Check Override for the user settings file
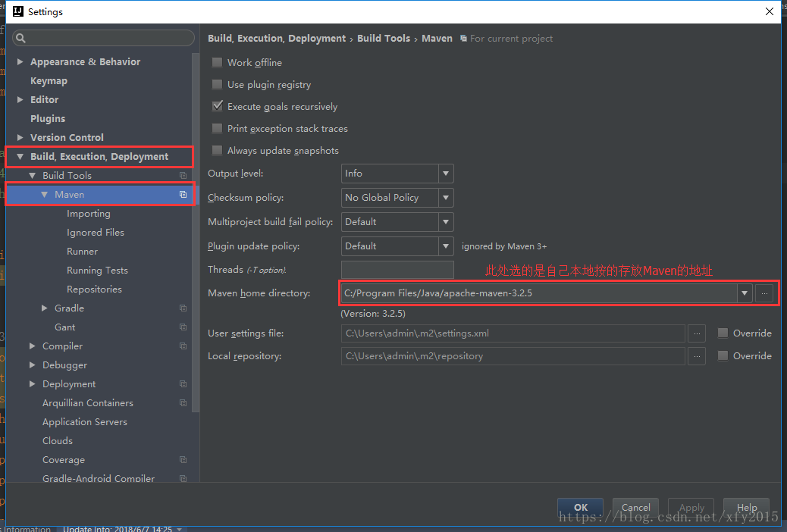This screenshot has width=787, height=532. click(723, 333)
